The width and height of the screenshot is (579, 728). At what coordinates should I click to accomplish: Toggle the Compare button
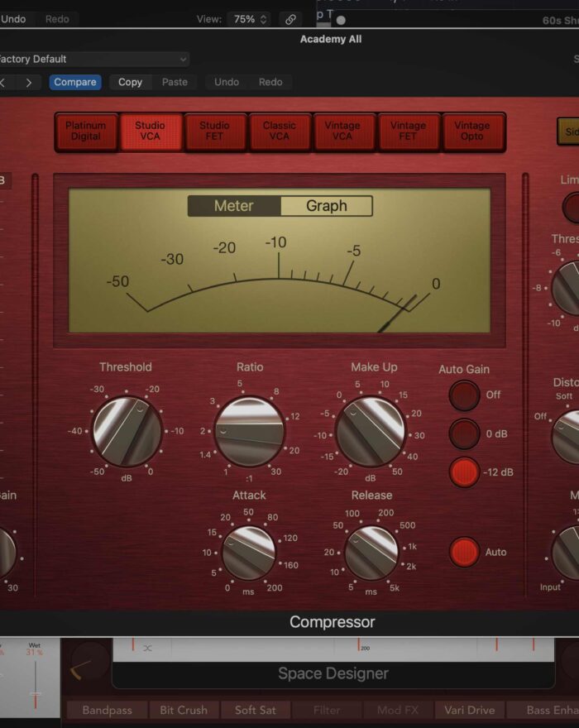(75, 82)
